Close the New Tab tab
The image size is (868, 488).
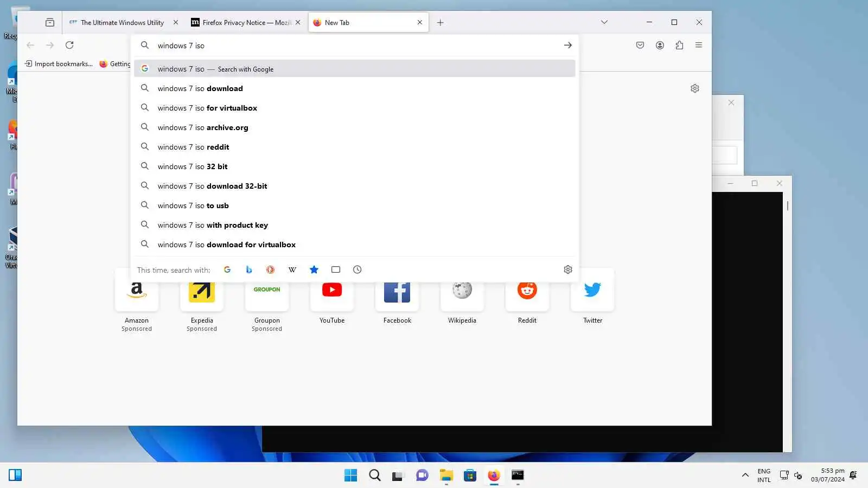[x=420, y=22]
